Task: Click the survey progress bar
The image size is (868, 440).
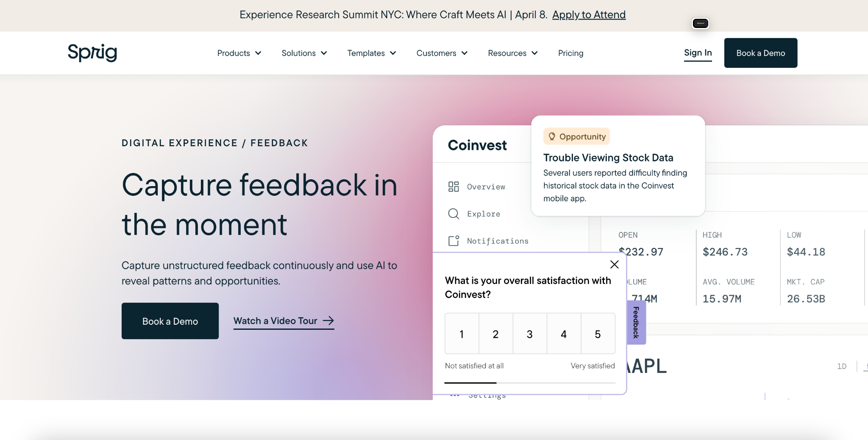Action: (530, 383)
